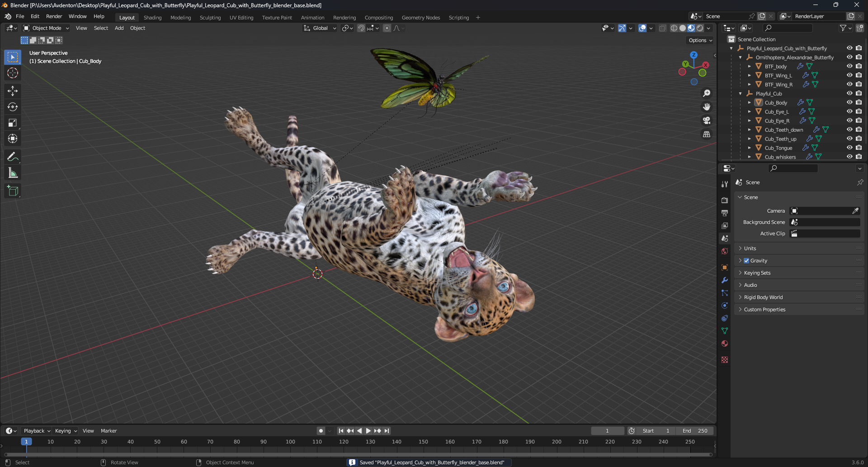Open the Material properties tab
The height and width of the screenshot is (467, 868).
pyautogui.click(x=725, y=343)
